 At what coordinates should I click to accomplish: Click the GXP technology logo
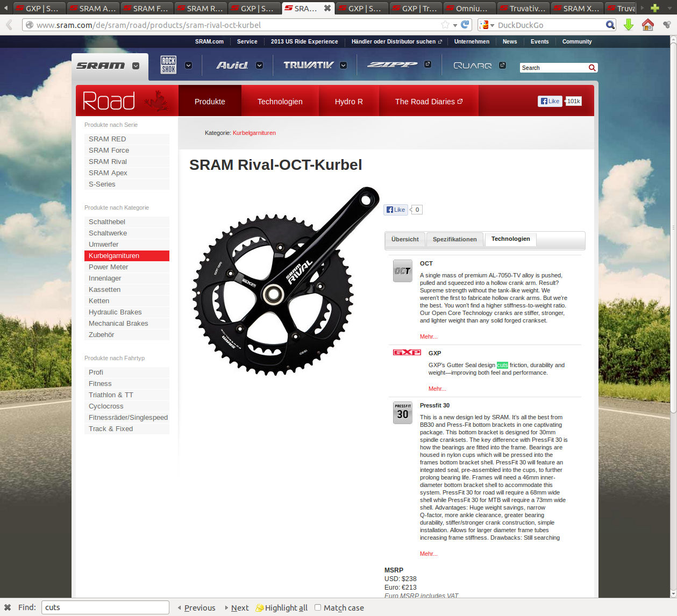pyautogui.click(x=407, y=353)
